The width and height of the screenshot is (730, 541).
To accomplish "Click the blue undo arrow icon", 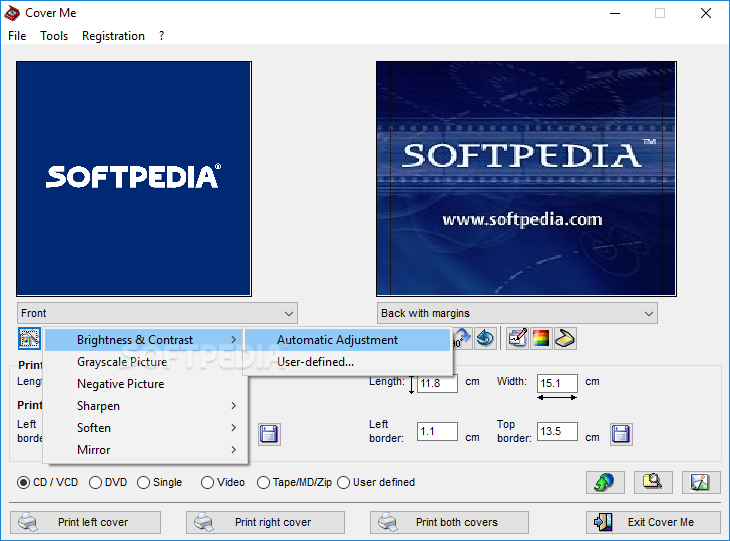I will coord(485,338).
